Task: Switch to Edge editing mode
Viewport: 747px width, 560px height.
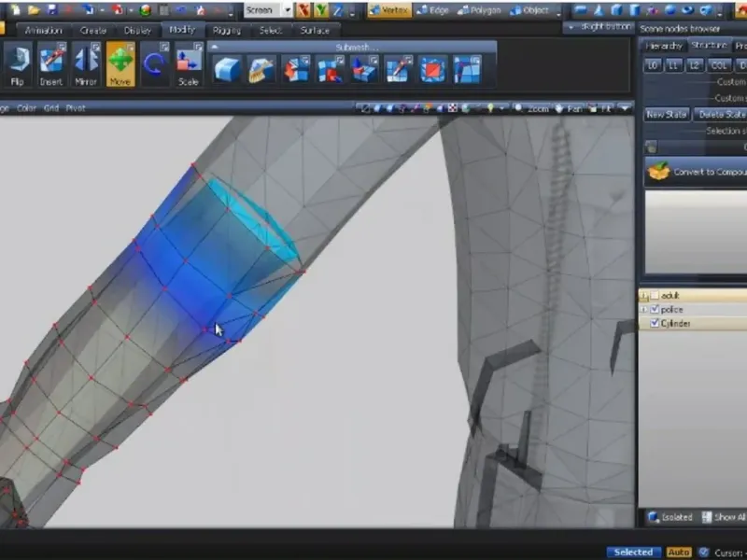Action: [433, 10]
